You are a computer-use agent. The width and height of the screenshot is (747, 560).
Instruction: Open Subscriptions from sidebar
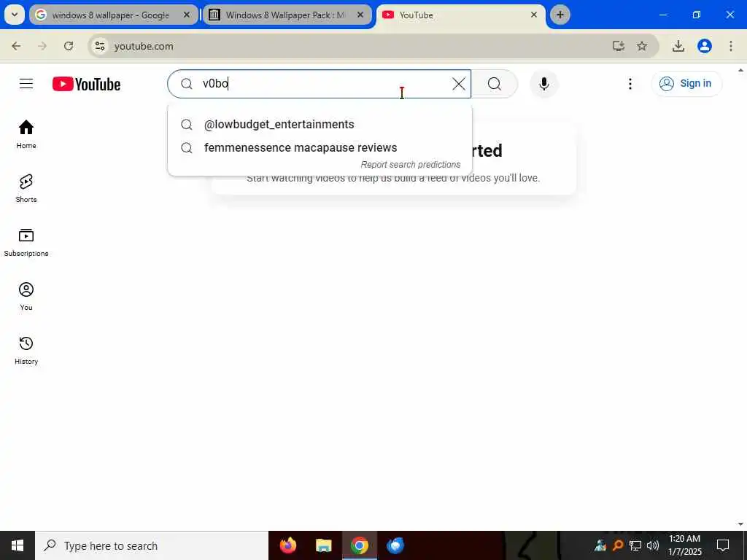(26, 242)
